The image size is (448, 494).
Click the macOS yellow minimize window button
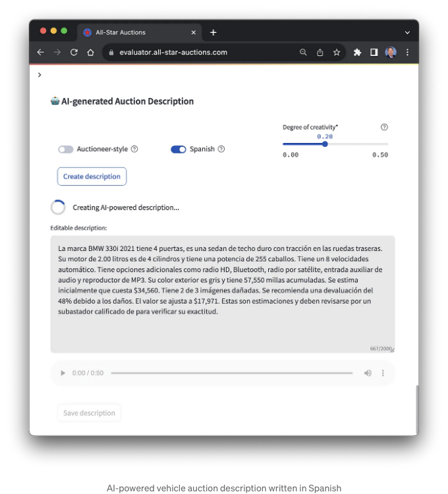pyautogui.click(x=53, y=30)
